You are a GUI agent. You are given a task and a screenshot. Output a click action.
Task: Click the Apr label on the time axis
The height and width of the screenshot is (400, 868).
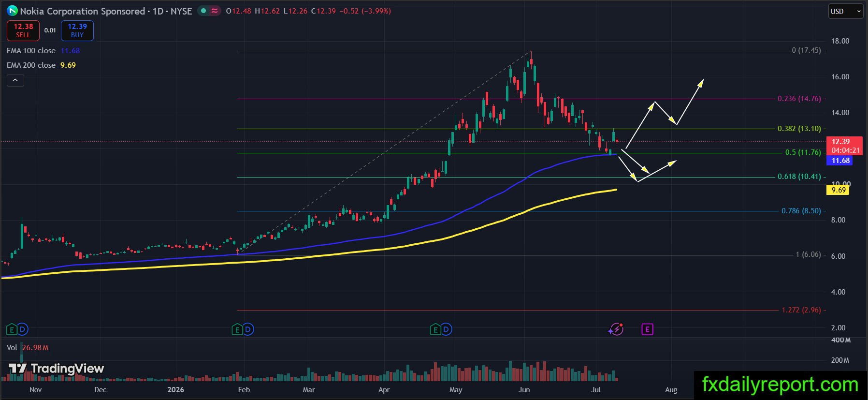[384, 390]
